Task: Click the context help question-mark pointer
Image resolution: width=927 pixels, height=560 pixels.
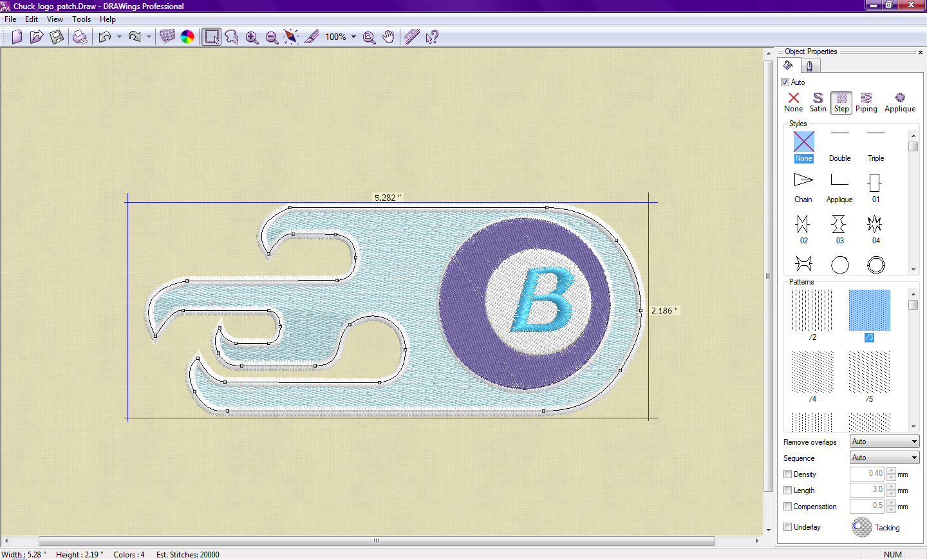Action: pyautogui.click(x=432, y=37)
